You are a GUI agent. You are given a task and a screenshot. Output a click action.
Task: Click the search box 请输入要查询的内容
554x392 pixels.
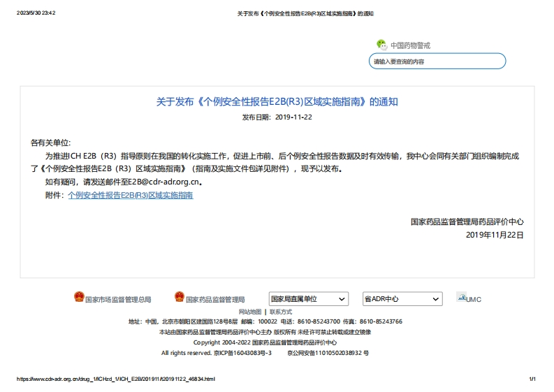(437, 61)
